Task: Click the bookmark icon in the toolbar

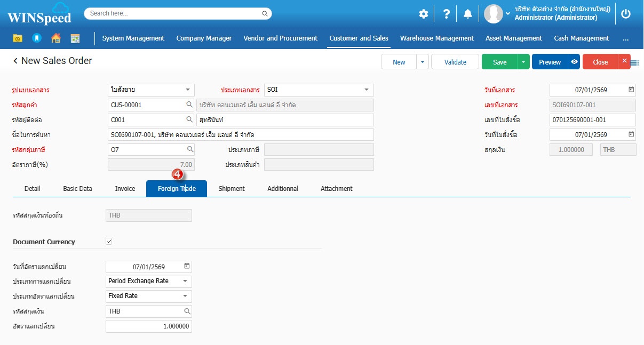Action: coord(36,38)
